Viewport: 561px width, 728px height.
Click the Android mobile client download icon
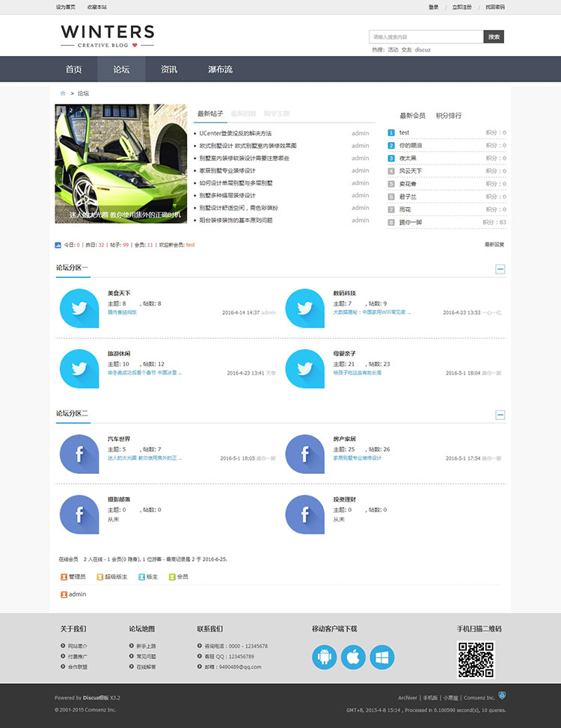tap(324, 657)
